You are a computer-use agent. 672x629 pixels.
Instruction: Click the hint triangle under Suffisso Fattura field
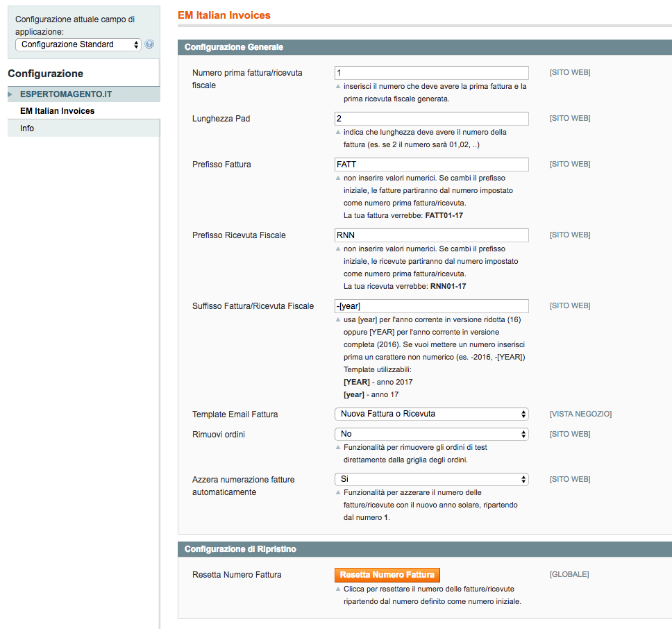point(338,319)
